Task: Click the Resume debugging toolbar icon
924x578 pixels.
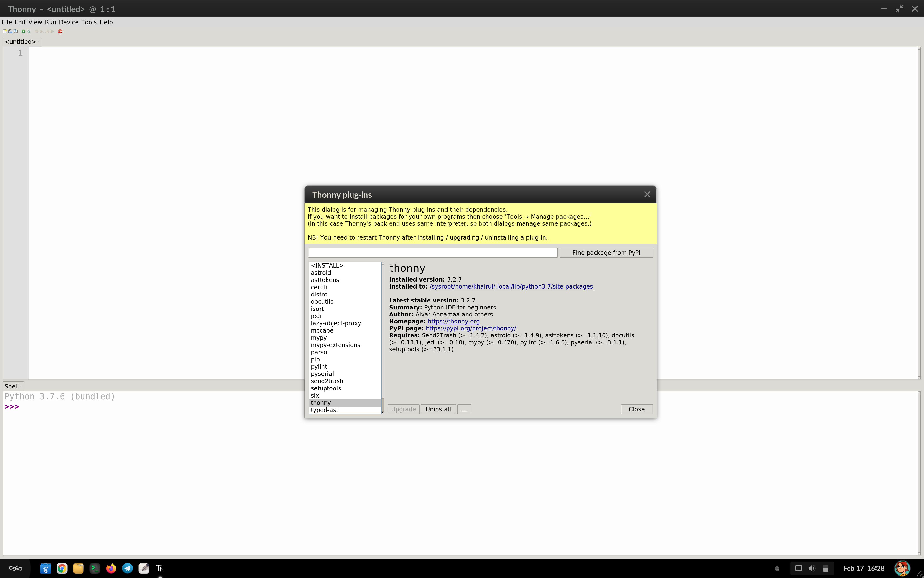Action: (52, 31)
